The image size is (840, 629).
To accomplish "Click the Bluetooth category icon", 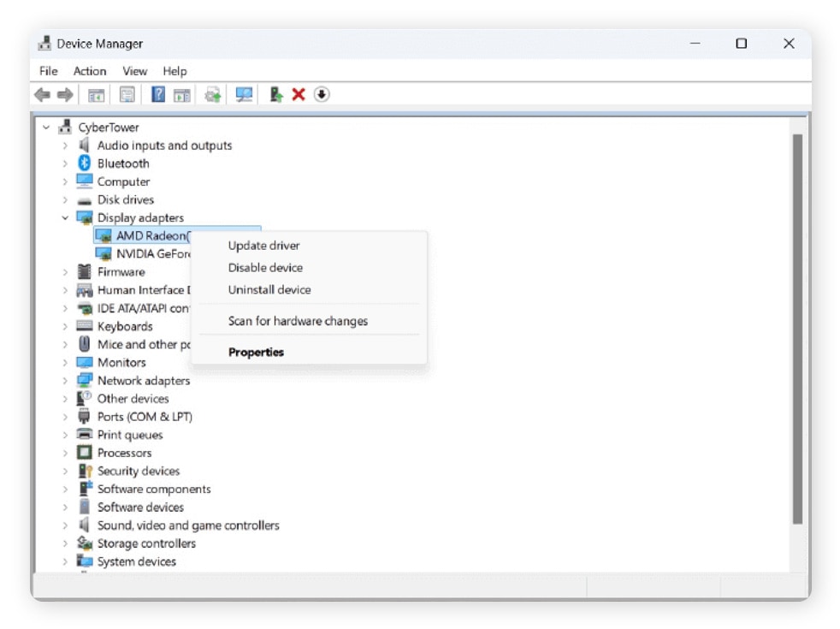I will point(84,163).
